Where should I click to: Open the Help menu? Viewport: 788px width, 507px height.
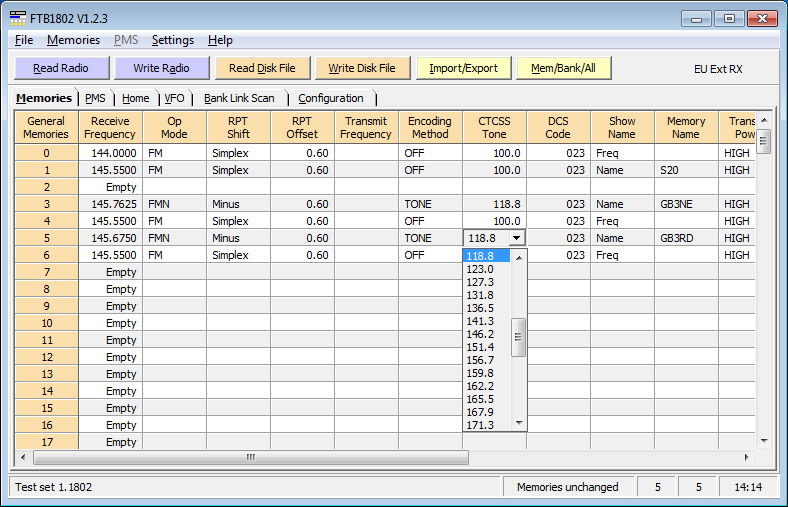[220, 40]
